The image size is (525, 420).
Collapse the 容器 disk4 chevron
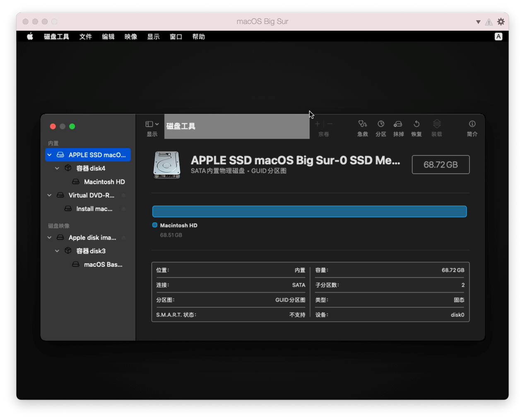pyautogui.click(x=57, y=168)
